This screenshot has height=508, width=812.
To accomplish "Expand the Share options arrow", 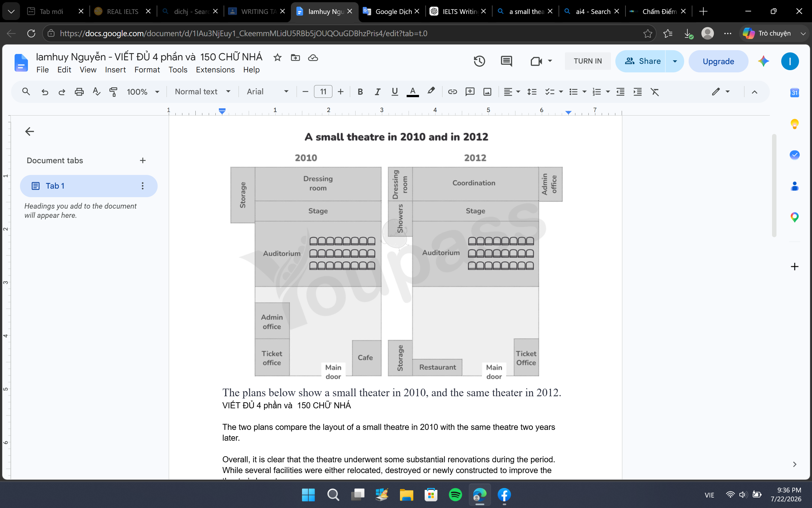I will point(675,61).
